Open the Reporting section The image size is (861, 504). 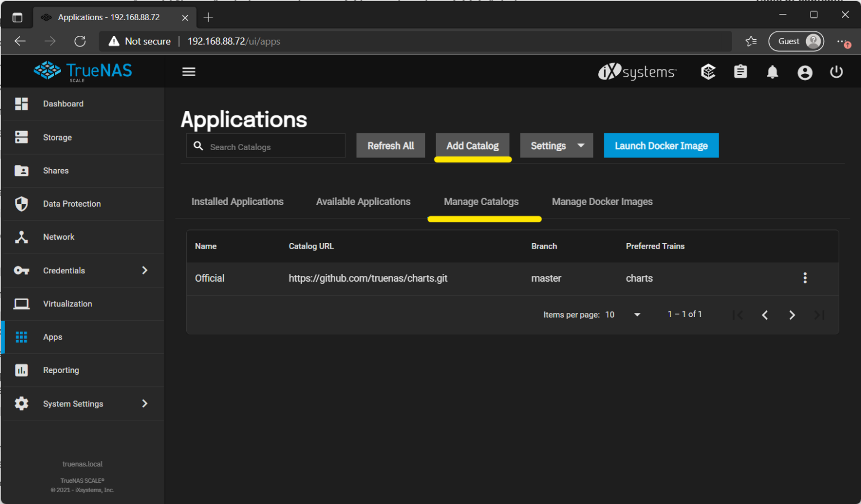tap(61, 370)
